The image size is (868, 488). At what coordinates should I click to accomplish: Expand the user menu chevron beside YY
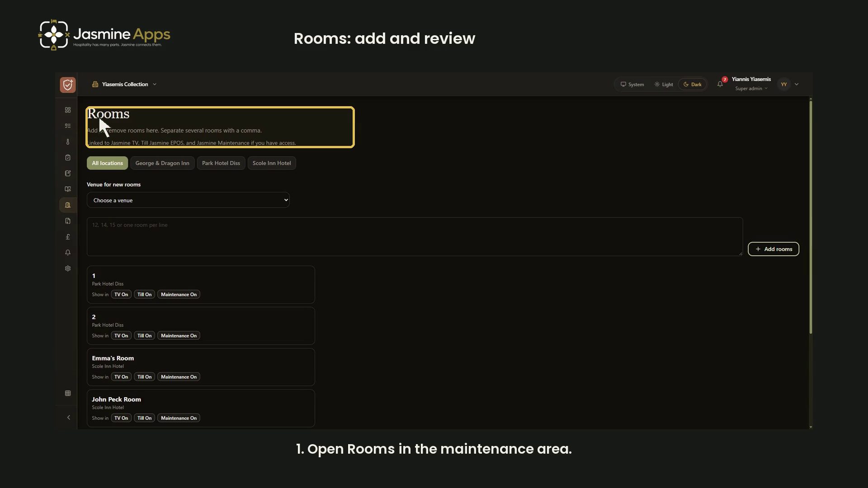797,84
